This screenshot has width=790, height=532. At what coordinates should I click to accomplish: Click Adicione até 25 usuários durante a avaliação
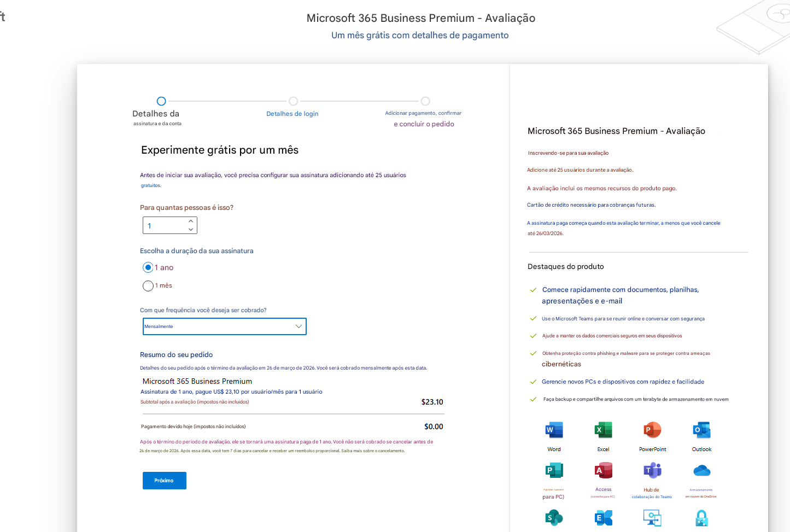580,170
